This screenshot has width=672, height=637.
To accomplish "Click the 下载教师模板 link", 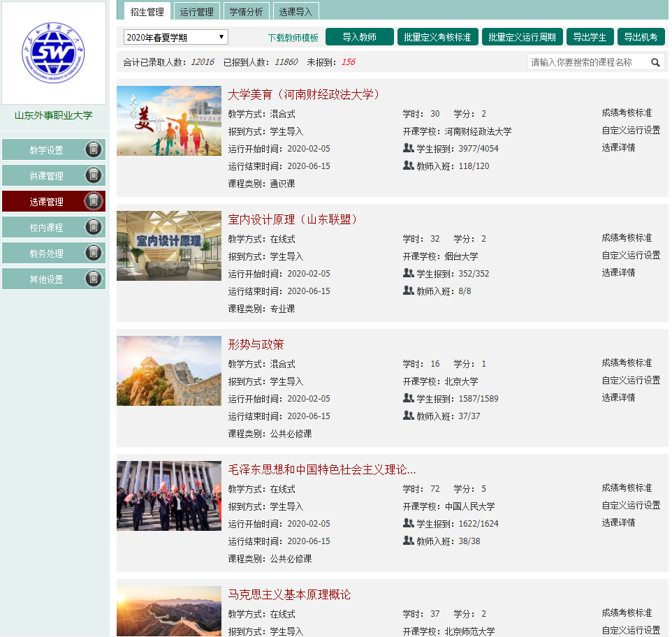I will click(293, 38).
